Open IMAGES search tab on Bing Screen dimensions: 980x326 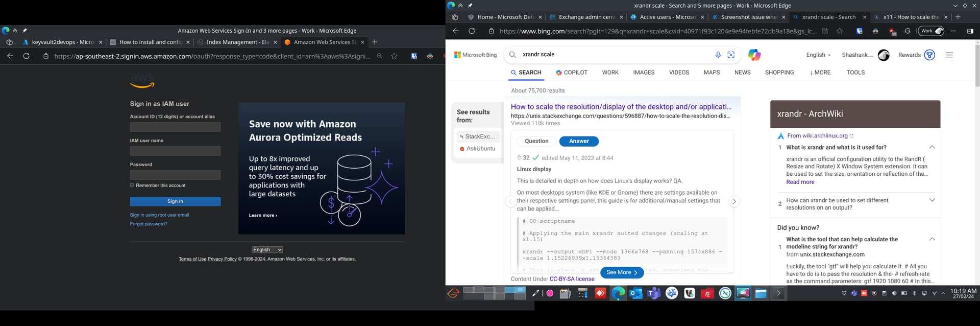click(x=644, y=73)
